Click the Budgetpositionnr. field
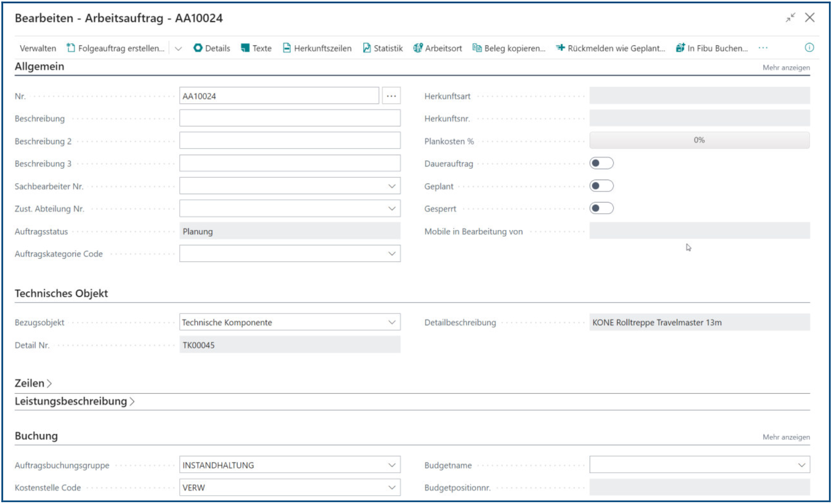 (700, 487)
